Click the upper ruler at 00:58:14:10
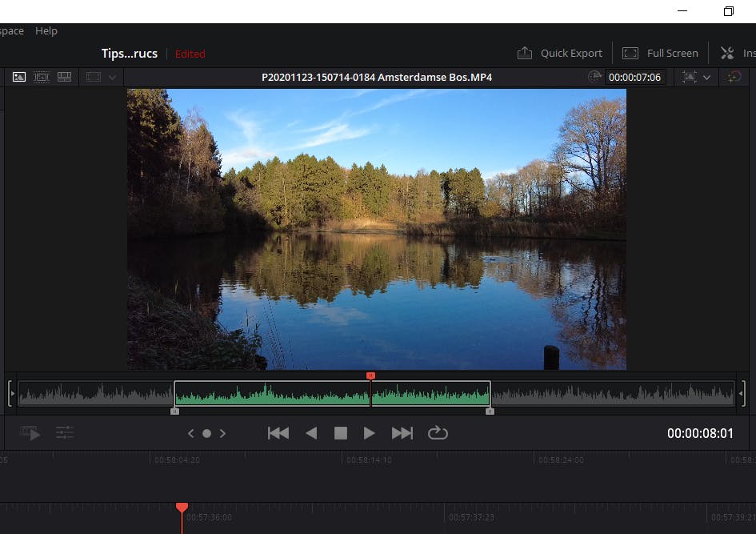Image resolution: width=756 pixels, height=534 pixels. pyautogui.click(x=369, y=460)
